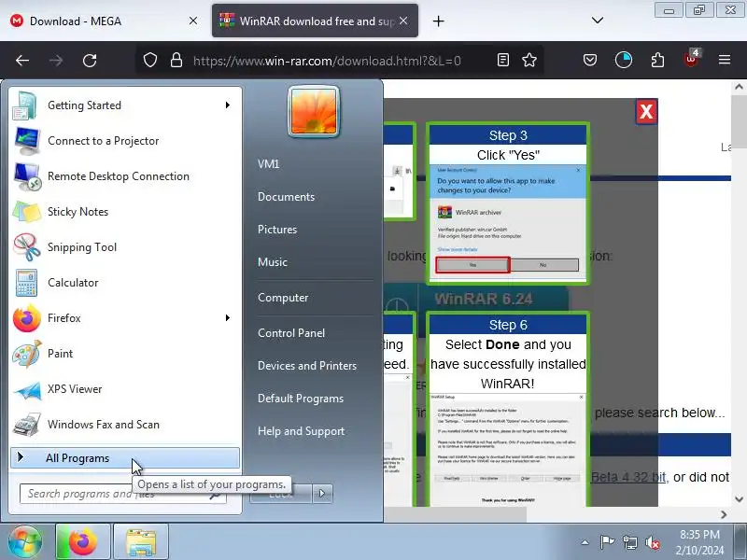
Task: Save page to Pocket
Action: (x=590, y=60)
